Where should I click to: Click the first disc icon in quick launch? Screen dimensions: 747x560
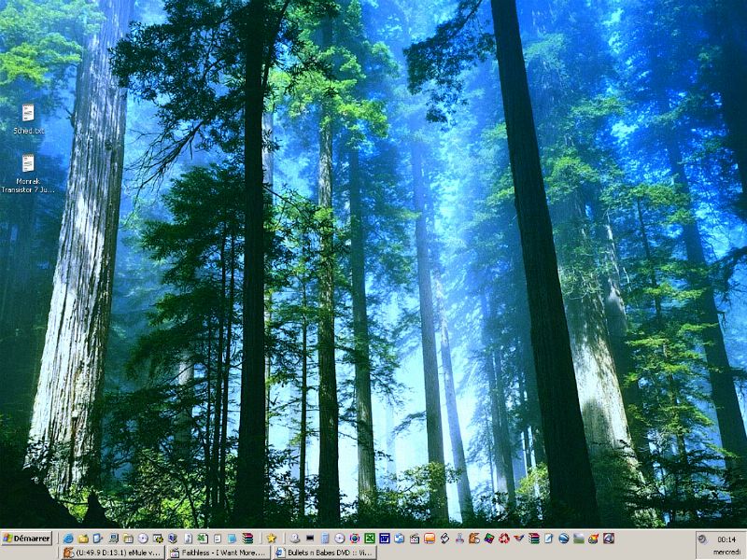[143, 539]
